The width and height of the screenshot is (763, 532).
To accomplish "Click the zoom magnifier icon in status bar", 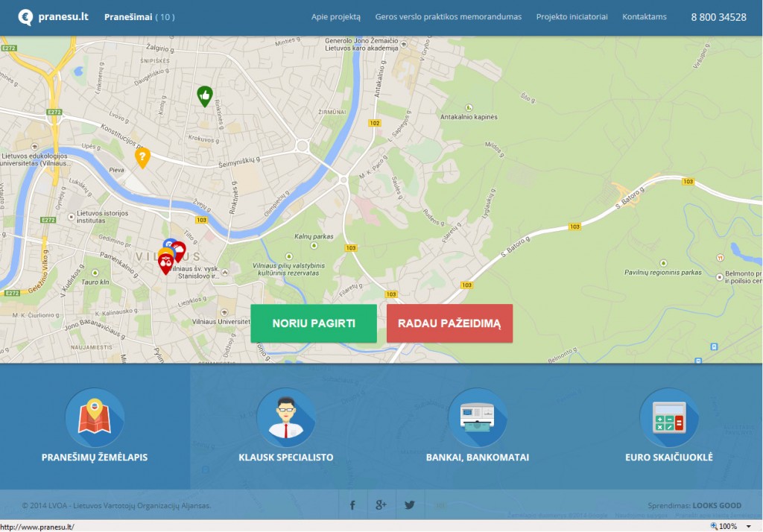I will pos(714,526).
